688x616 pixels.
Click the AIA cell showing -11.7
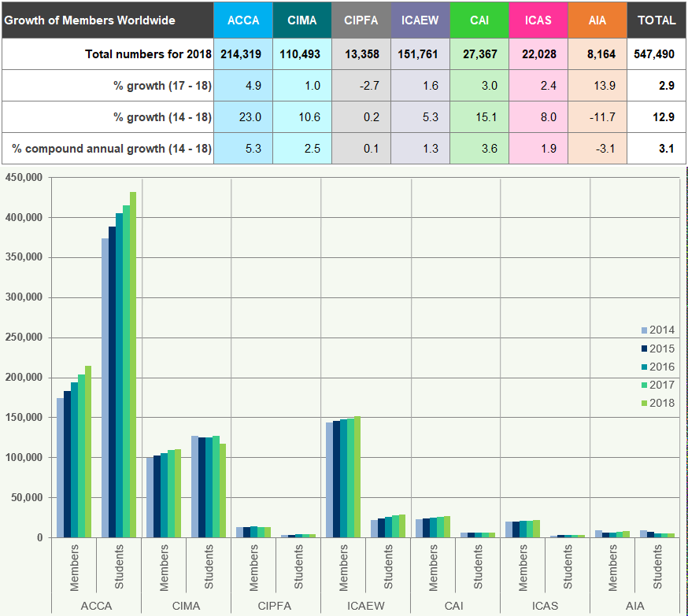597,117
